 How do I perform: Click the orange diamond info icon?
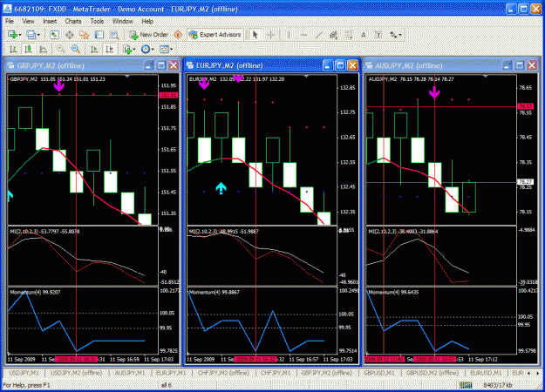point(178,35)
